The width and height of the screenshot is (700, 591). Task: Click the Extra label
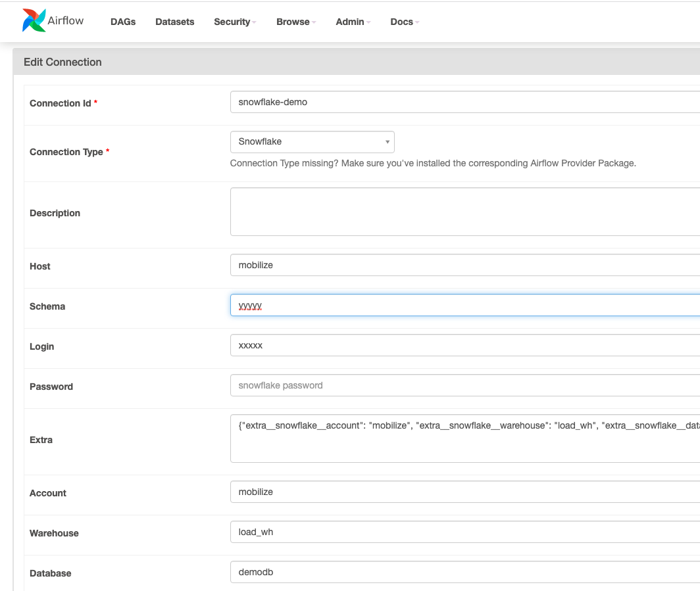click(x=41, y=440)
